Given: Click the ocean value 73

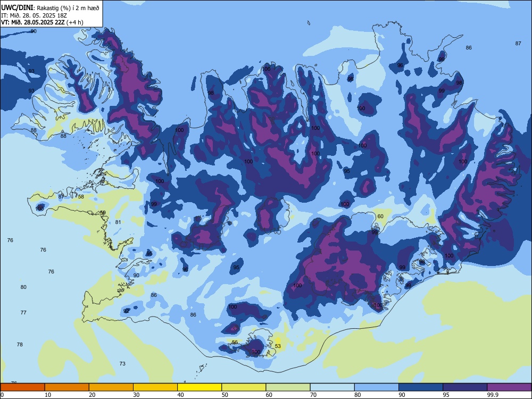Looking at the screenshot, I should tap(122, 364).
